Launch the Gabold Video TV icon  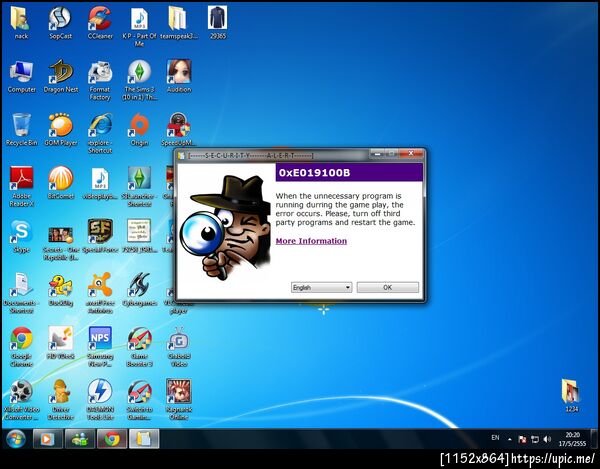[x=179, y=346]
